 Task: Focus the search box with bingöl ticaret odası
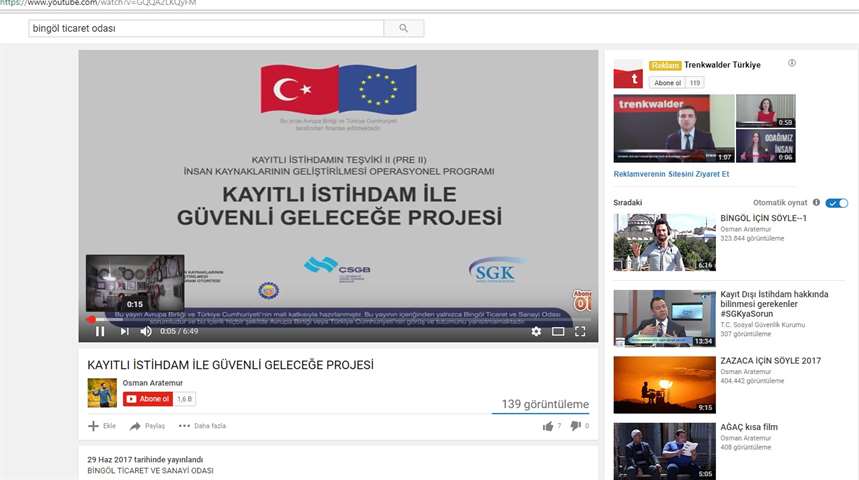206,28
